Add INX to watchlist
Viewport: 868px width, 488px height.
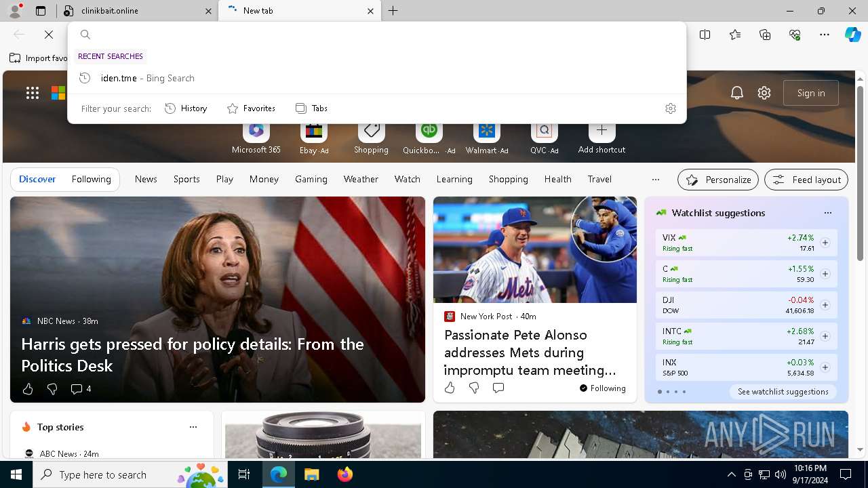(x=825, y=367)
